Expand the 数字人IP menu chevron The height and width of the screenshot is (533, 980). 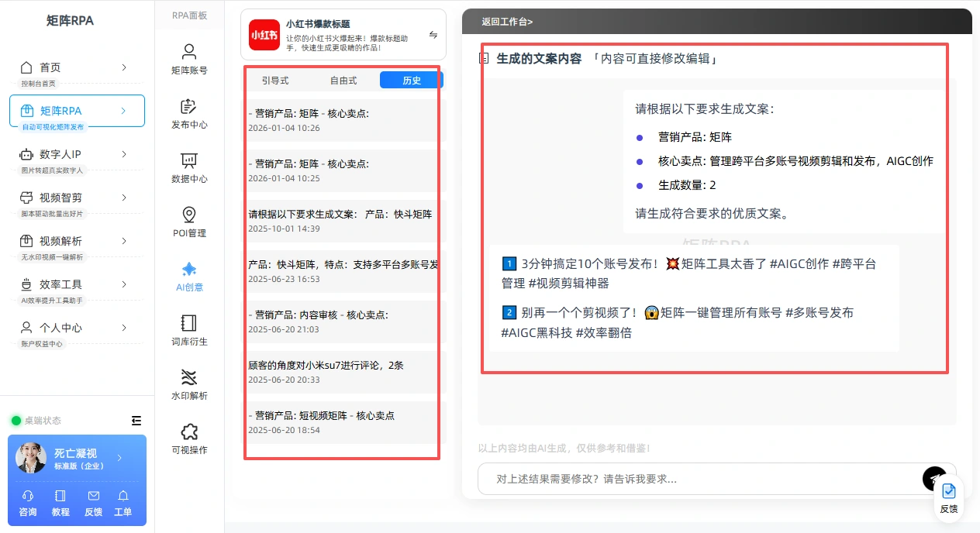tap(124, 154)
